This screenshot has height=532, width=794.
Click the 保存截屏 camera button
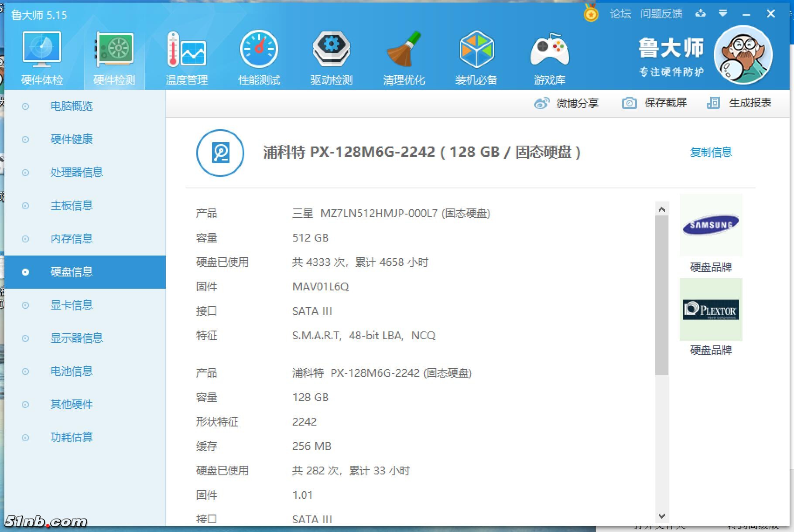point(654,103)
